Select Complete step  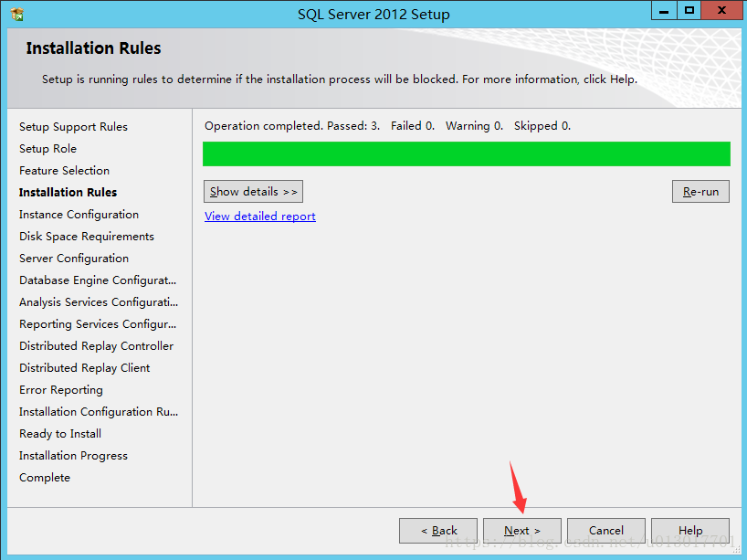(45, 478)
